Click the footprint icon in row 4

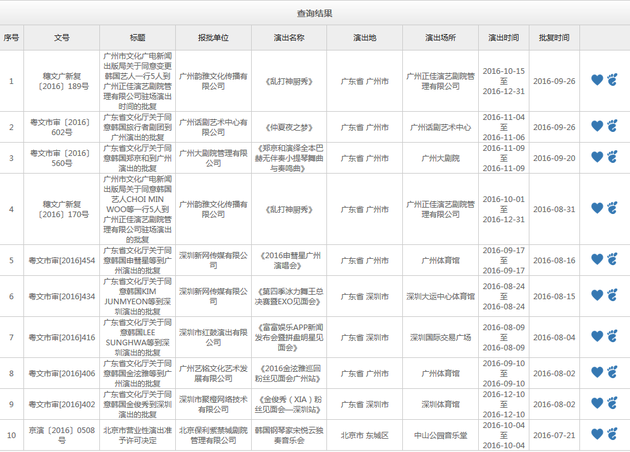click(x=612, y=208)
